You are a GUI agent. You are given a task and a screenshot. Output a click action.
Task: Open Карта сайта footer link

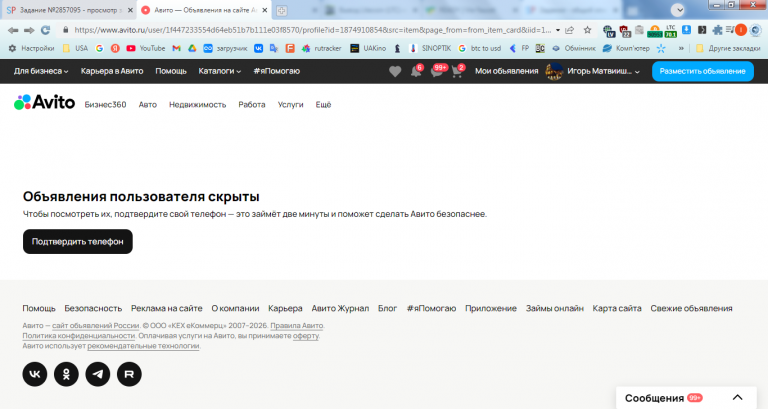pyautogui.click(x=617, y=309)
